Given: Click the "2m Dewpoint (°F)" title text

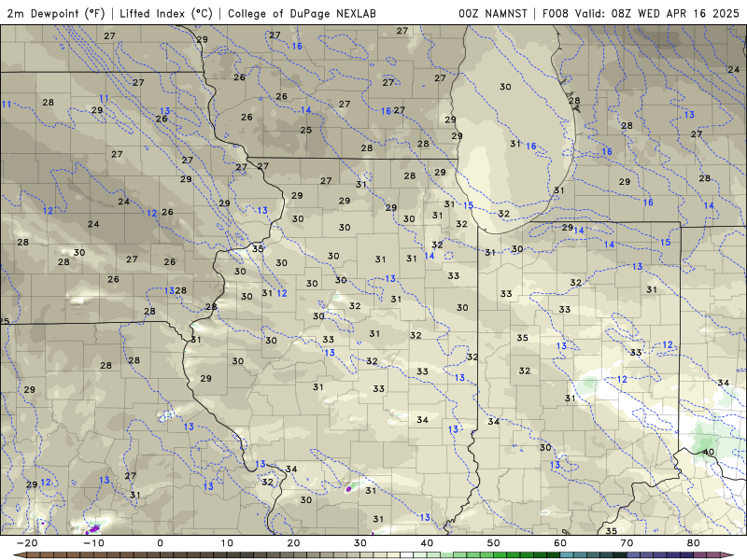Looking at the screenshot, I should coord(56,13).
